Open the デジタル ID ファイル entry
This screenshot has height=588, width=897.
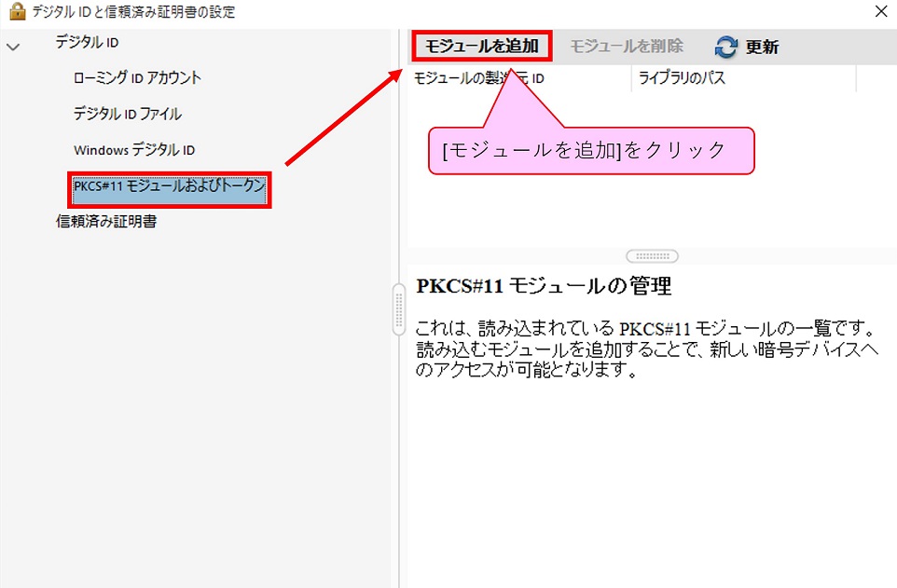click(128, 114)
